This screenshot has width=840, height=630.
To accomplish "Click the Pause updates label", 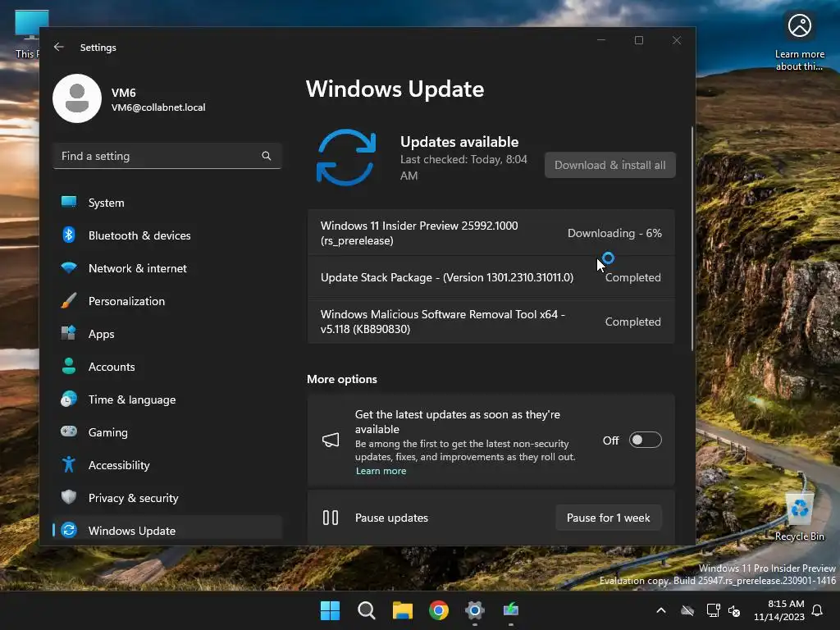I will coord(391,518).
